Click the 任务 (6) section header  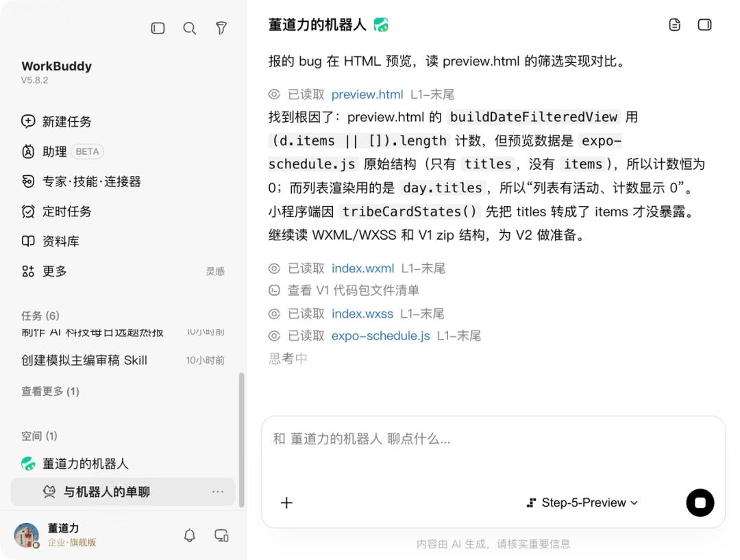(x=40, y=316)
